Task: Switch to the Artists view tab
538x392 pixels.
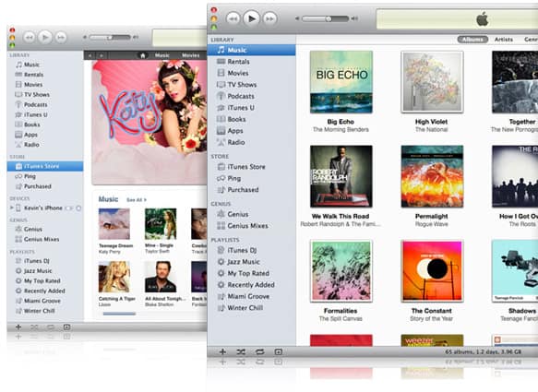Action: click(x=503, y=40)
